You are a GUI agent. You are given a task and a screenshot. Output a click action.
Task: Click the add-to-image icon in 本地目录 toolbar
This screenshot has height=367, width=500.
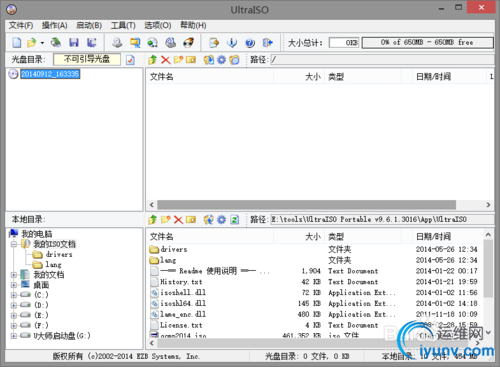coord(209,220)
